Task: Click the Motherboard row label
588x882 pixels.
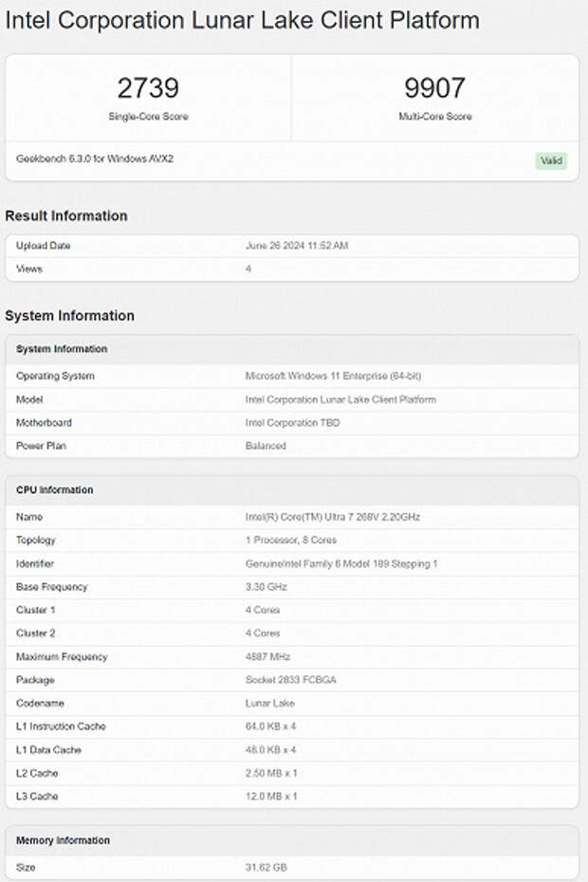Action: pyautogui.click(x=44, y=422)
